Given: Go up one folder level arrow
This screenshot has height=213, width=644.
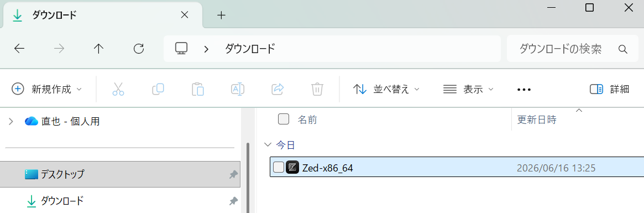Looking at the screenshot, I should 98,49.
